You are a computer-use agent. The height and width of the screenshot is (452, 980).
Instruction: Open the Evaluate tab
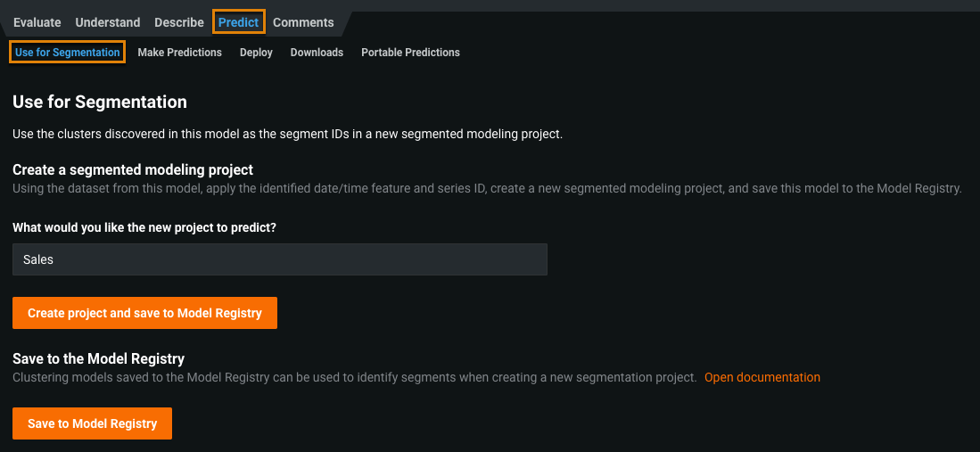[37, 22]
